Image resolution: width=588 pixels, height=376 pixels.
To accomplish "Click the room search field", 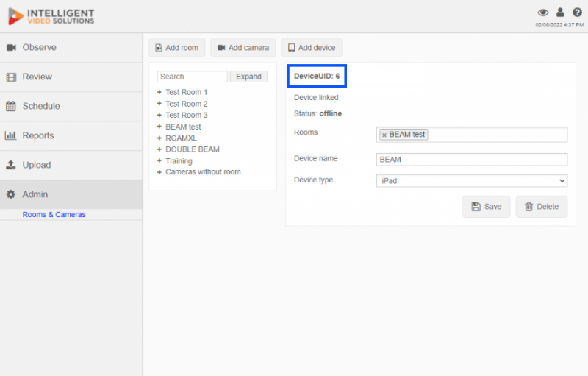I will 192,77.
